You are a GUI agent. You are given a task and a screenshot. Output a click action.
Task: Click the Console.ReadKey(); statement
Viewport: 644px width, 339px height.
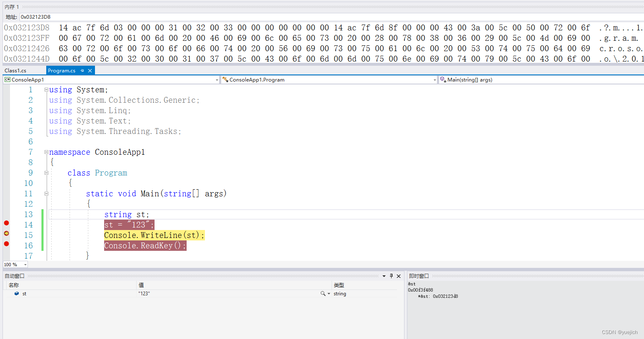tap(145, 246)
